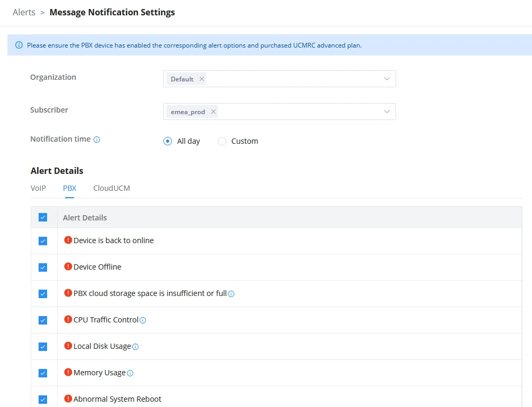Click red alert icon for Local Disk Usage
Viewport: 532px width, 407px height.
68,346
